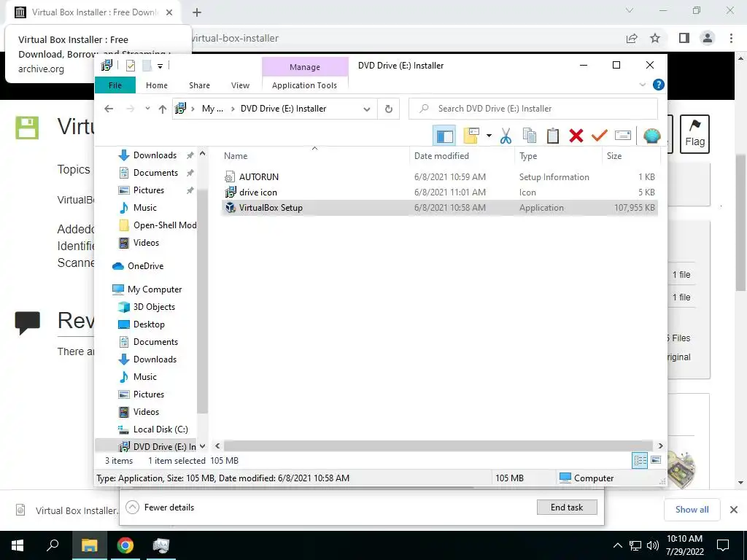Toggle the navigation pane toolbar button
747x560 pixels.
[444, 136]
